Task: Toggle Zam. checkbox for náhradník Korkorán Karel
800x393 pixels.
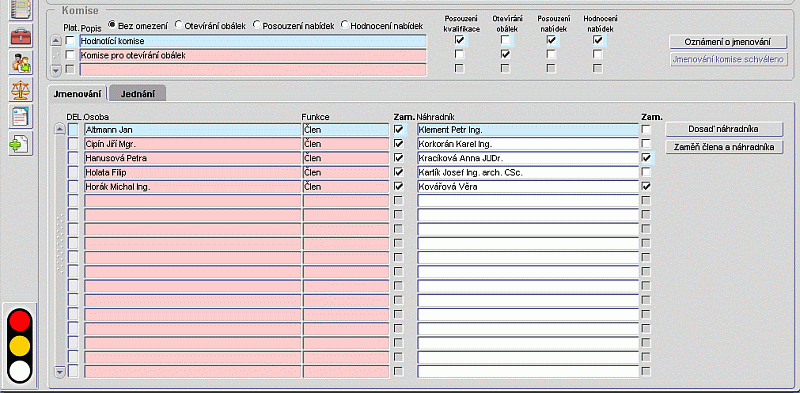Action: 646,144
